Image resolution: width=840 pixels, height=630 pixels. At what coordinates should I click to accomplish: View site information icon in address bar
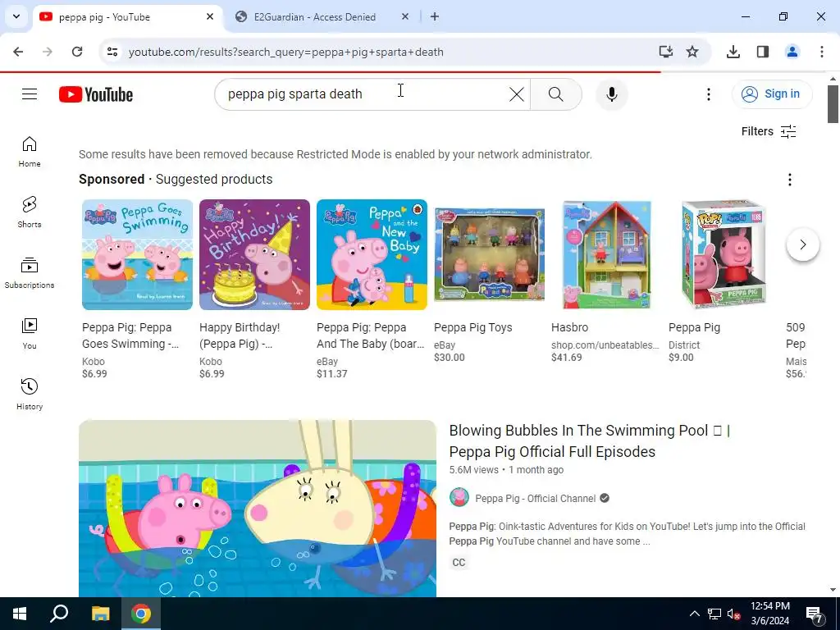(112, 52)
